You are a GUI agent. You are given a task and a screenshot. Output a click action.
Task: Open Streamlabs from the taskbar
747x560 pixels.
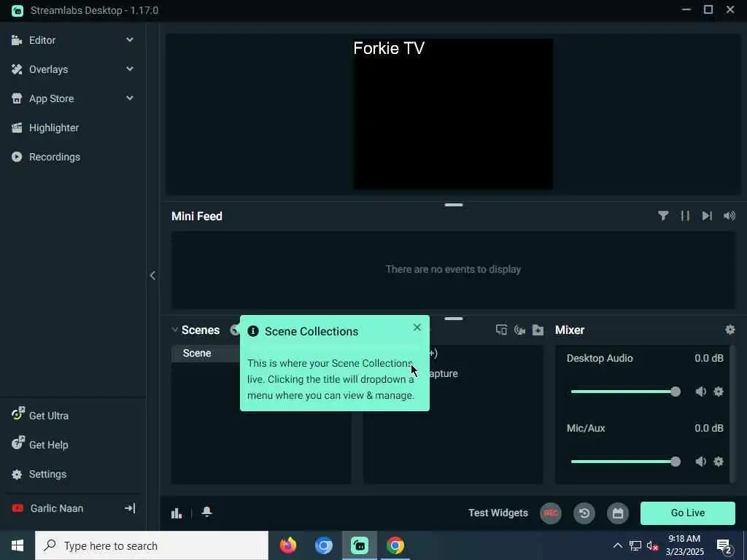[x=360, y=545]
